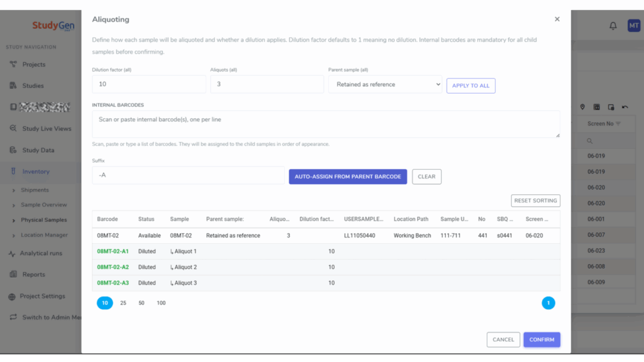644x362 pixels.
Task: Click the Projects sidebar icon
Action: click(13, 64)
